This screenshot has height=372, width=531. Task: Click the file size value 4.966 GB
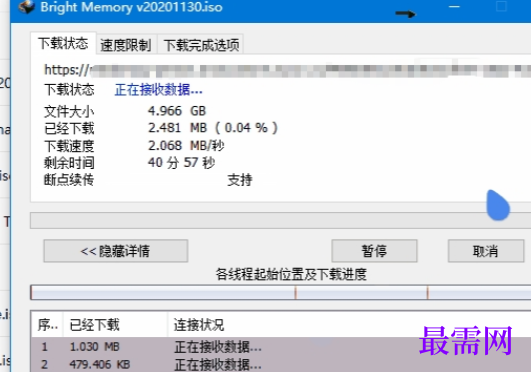[x=177, y=111]
